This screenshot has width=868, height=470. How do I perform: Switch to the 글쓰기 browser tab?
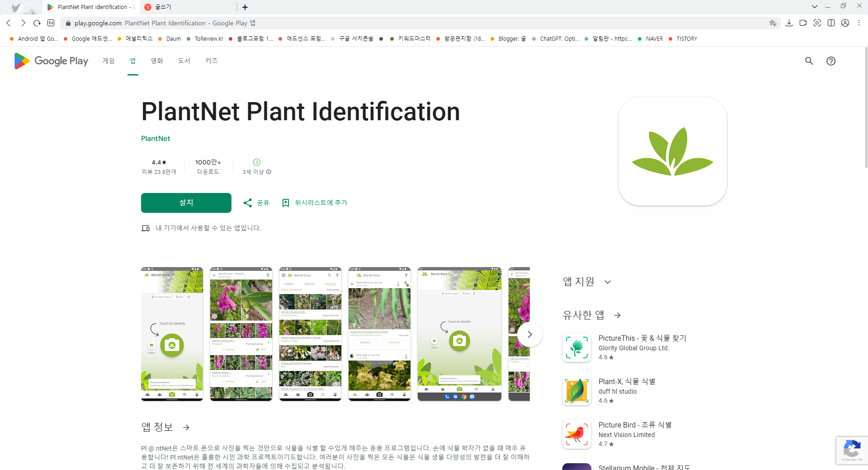tap(163, 7)
